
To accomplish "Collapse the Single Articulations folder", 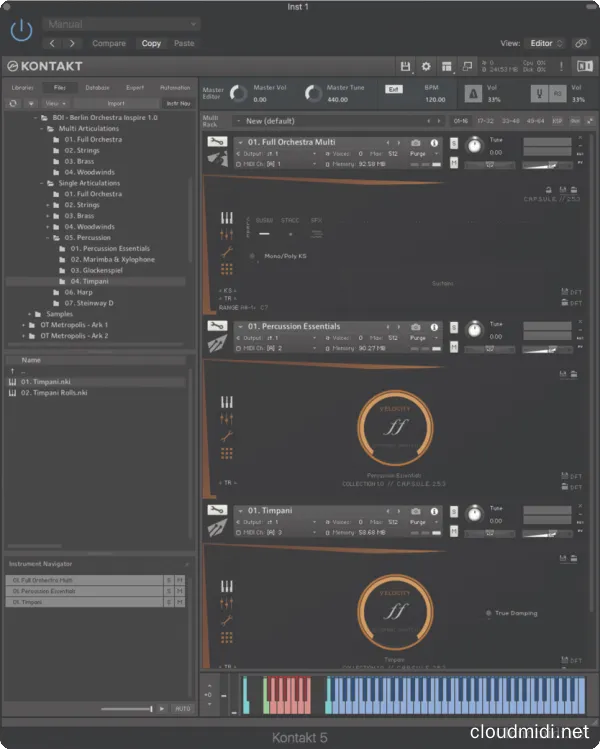I will (42, 183).
